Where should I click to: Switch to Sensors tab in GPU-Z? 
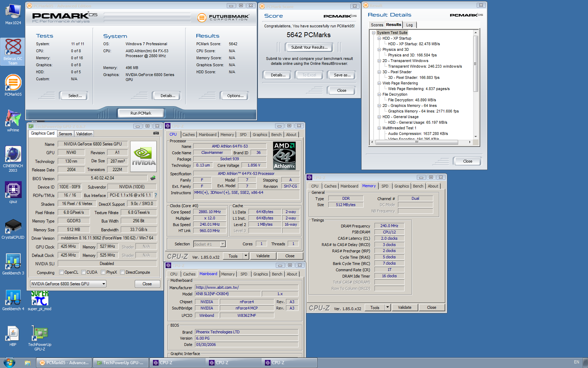[x=65, y=134]
